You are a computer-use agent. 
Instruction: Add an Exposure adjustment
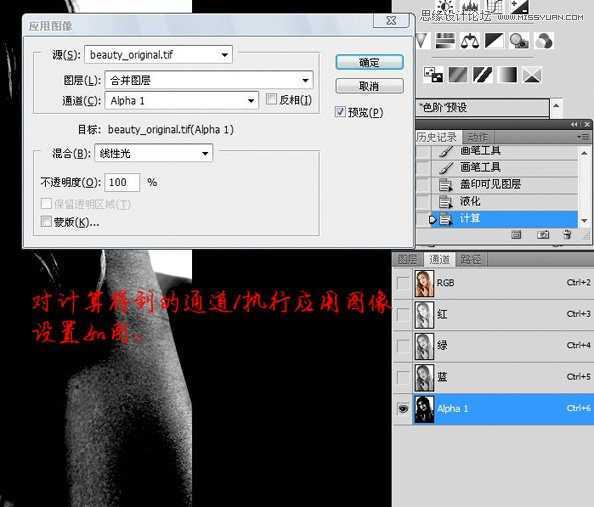pyautogui.click(x=519, y=6)
